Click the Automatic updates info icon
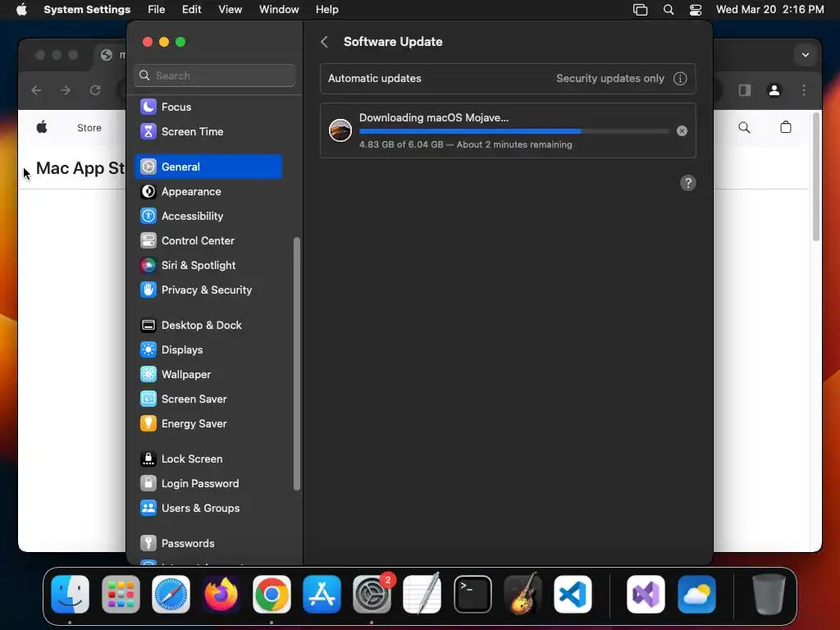 pyautogui.click(x=680, y=78)
